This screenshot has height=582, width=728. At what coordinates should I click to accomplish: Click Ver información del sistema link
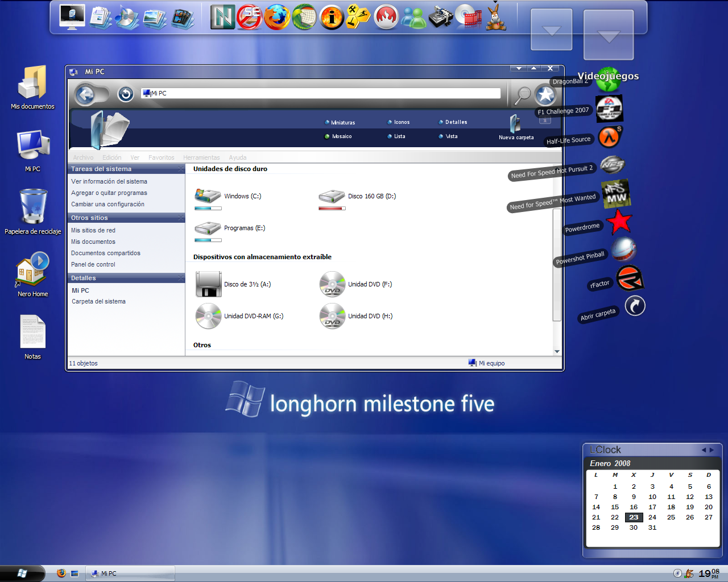(x=109, y=182)
